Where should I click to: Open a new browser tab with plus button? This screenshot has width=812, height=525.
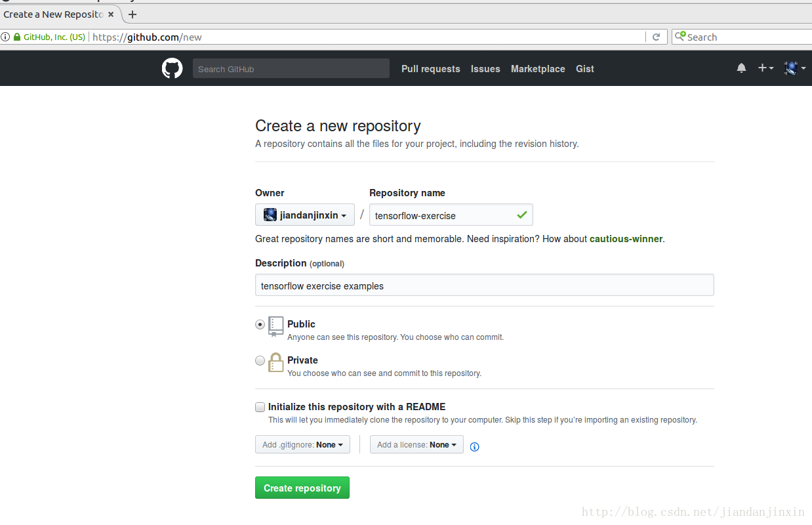point(133,14)
